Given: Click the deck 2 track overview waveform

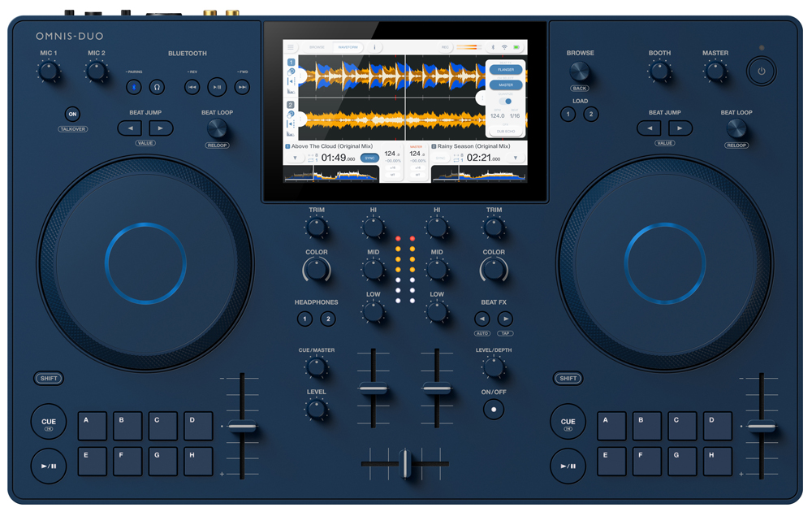Looking at the screenshot, I should tap(479, 176).
